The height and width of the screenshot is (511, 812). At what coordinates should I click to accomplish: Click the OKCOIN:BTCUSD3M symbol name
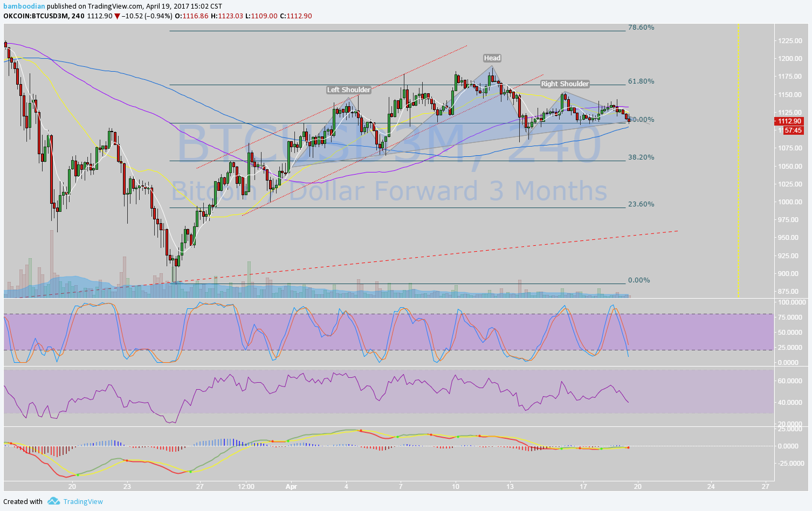click(36, 16)
